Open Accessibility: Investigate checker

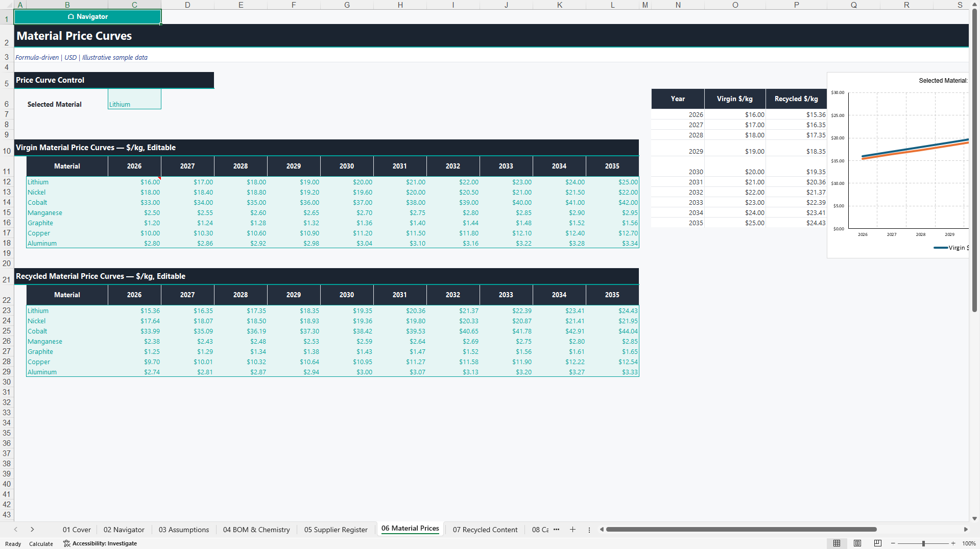point(100,543)
